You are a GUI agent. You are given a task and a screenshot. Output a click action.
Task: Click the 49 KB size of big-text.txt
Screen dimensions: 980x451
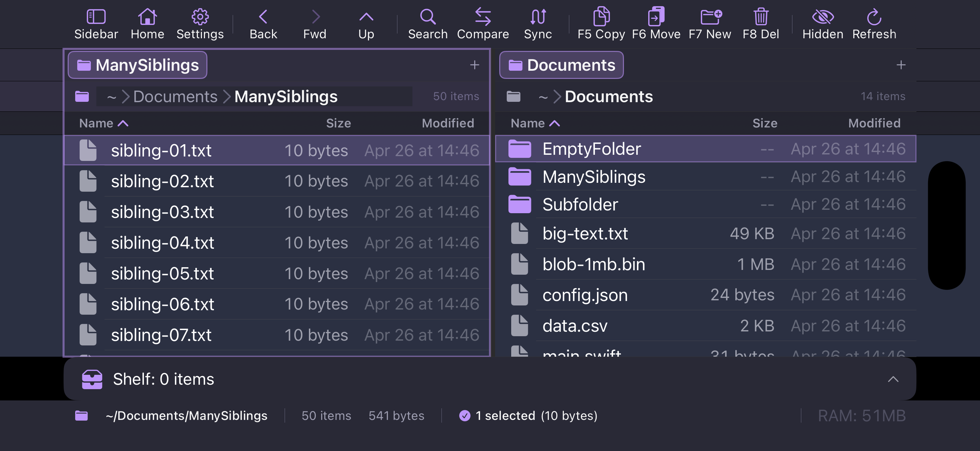coord(752,233)
